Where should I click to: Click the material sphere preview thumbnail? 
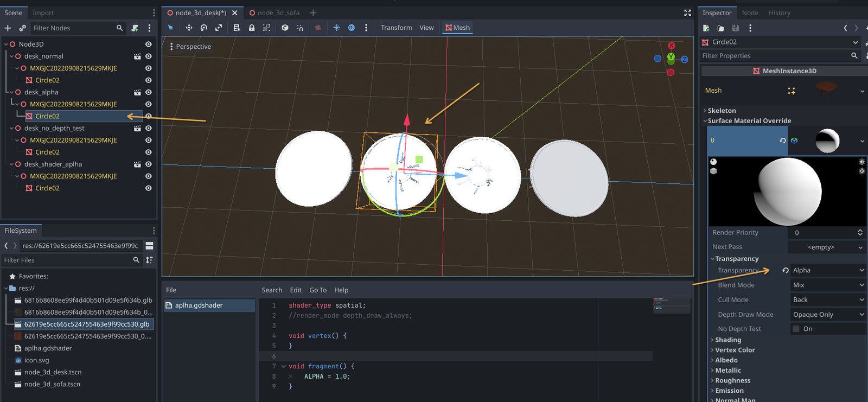(x=827, y=141)
